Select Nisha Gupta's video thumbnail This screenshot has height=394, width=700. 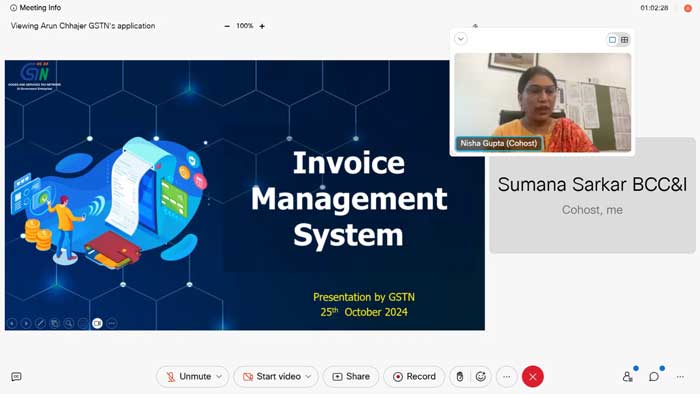(542, 102)
